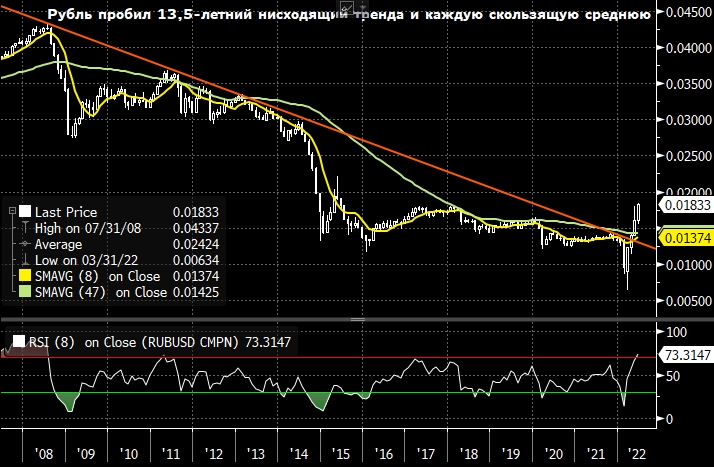This screenshot has width=714, height=467.
Task: Select the SMAVG (47) on Close legend entry
Action: (100, 292)
